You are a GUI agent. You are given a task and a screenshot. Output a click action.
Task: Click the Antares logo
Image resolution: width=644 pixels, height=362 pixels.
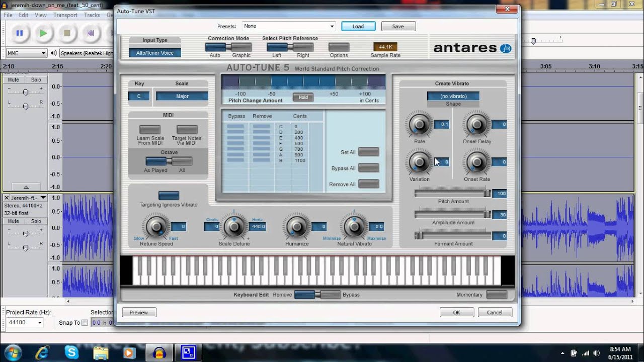click(472, 48)
